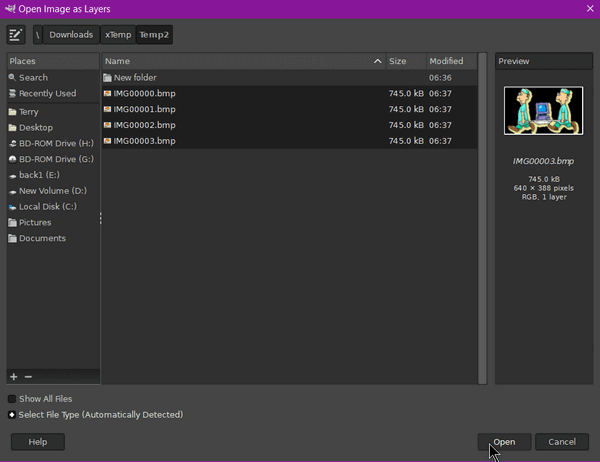Remove bookmark with the minus icon
The width and height of the screenshot is (600, 462).
point(28,377)
